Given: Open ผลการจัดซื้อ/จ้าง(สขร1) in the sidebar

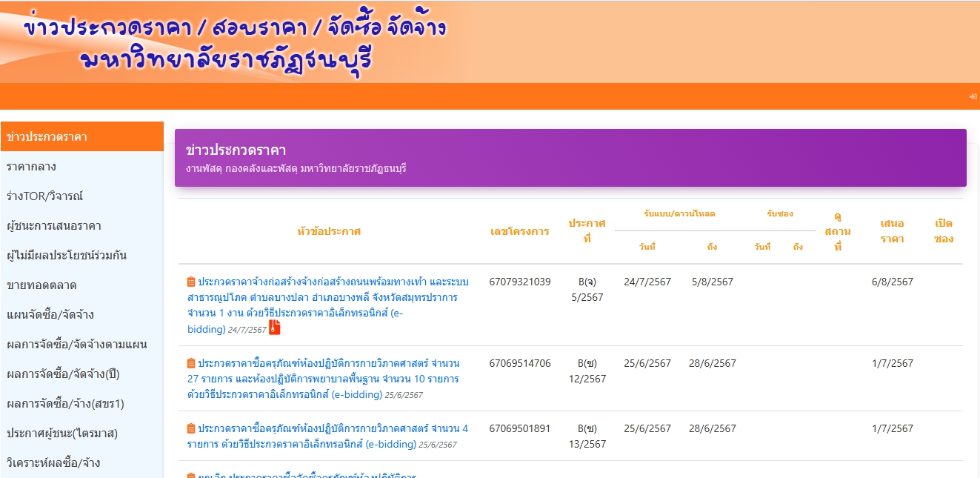Looking at the screenshot, I should [82, 403].
